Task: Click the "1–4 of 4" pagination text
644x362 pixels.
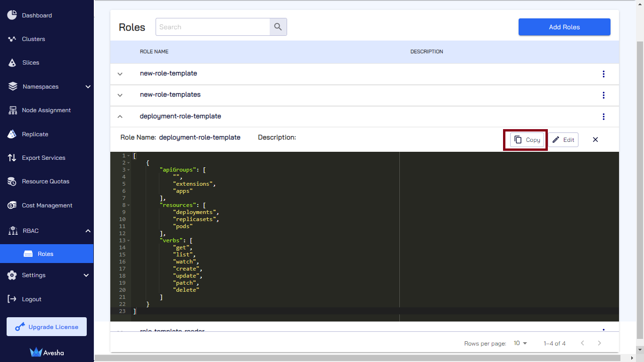Action: tap(554, 343)
